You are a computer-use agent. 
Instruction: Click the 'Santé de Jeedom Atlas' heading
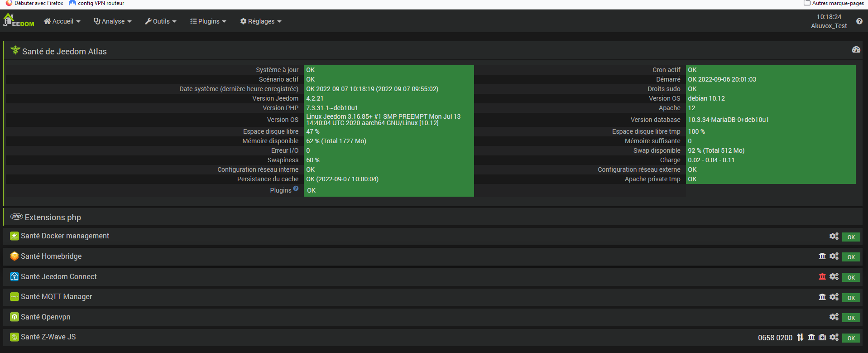click(64, 52)
